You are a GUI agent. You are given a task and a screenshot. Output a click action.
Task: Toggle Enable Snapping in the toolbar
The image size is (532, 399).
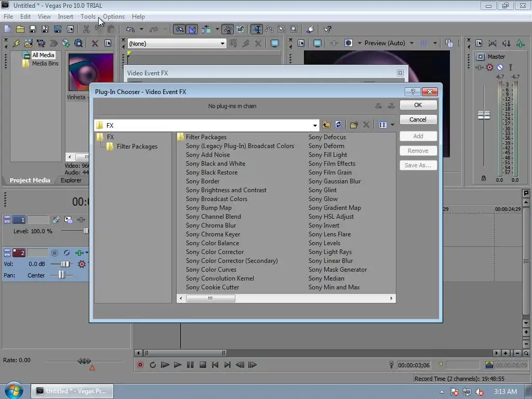pyautogui.click(x=179, y=30)
